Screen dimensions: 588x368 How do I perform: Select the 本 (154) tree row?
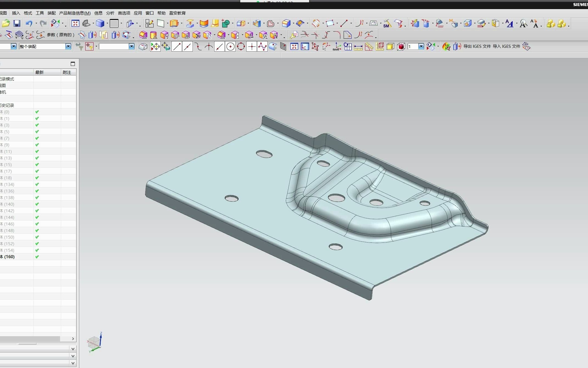click(38, 250)
